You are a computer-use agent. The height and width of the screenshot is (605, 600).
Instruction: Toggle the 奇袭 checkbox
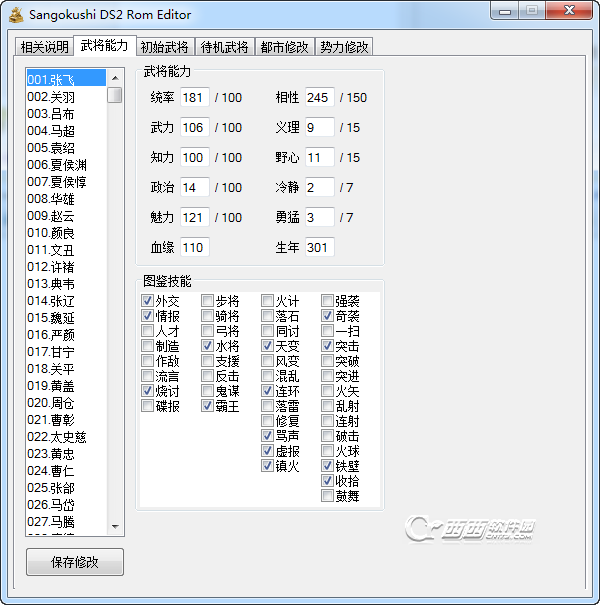327,316
